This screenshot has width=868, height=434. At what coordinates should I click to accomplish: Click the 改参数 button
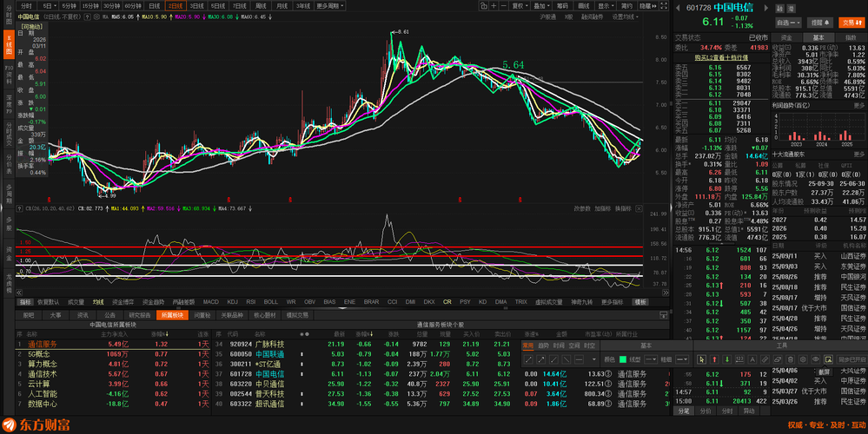[582, 209]
